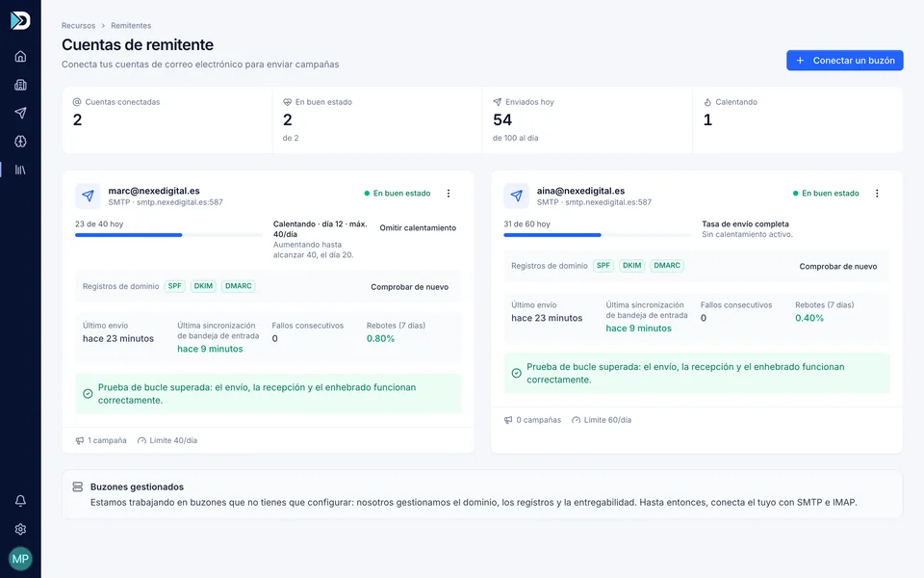Click the 0.80% bounce rate value
Image resolution: width=924 pixels, height=578 pixels.
point(381,338)
